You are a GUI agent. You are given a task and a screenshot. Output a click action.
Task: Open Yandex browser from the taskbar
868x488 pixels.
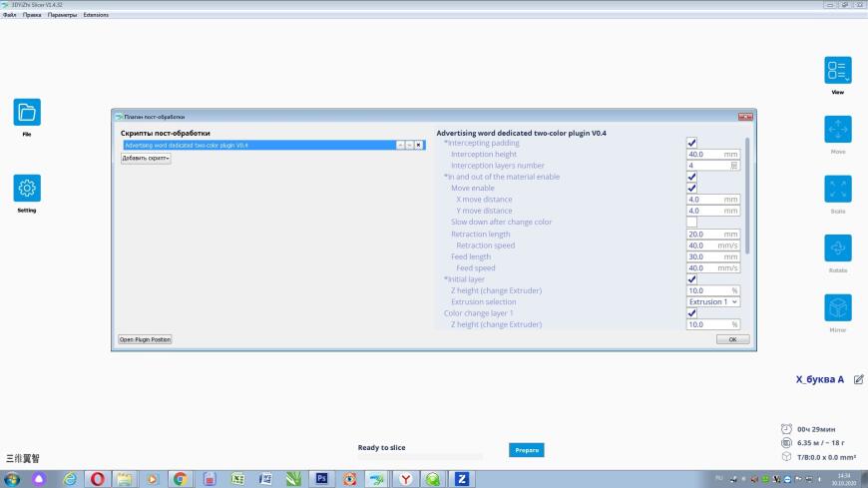pyautogui.click(x=406, y=479)
